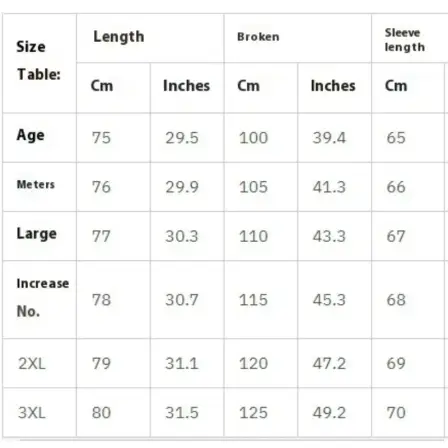Select the Increase No. row label

click(x=39, y=300)
